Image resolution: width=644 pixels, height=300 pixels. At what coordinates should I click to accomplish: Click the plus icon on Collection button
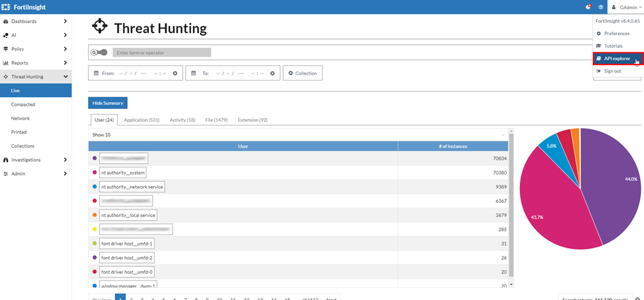[291, 73]
